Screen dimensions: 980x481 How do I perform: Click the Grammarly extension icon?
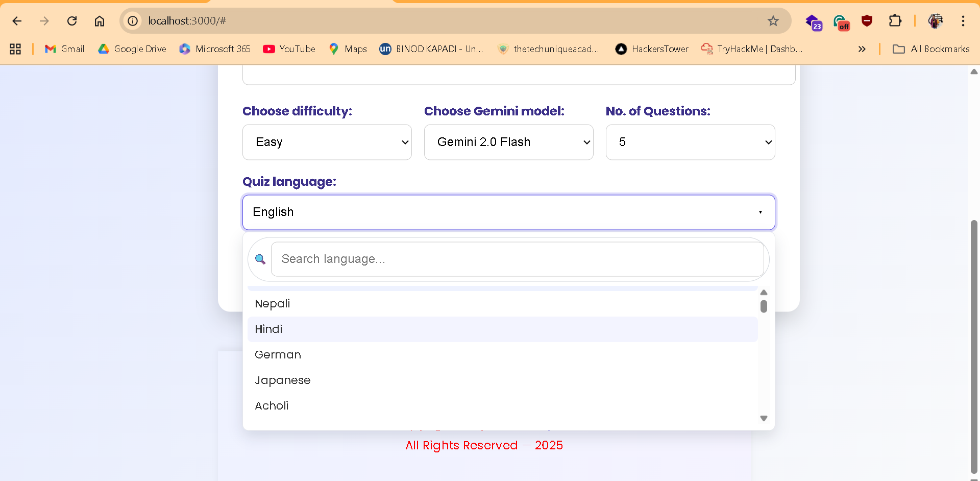841,21
